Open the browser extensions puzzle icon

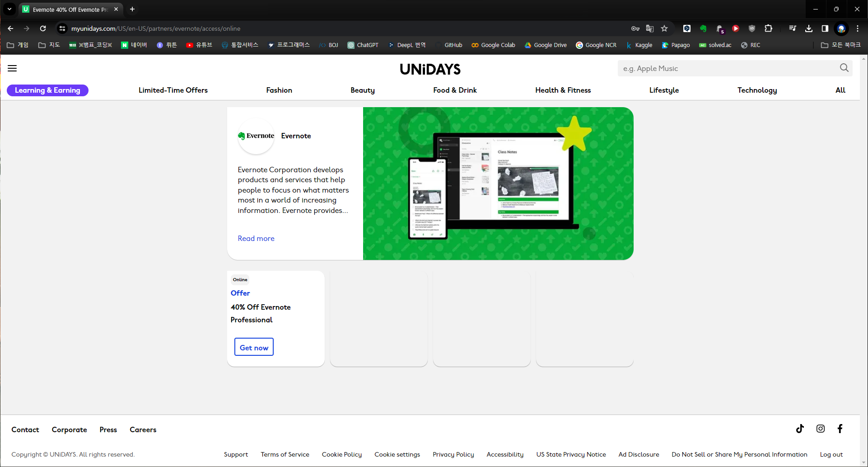768,28
